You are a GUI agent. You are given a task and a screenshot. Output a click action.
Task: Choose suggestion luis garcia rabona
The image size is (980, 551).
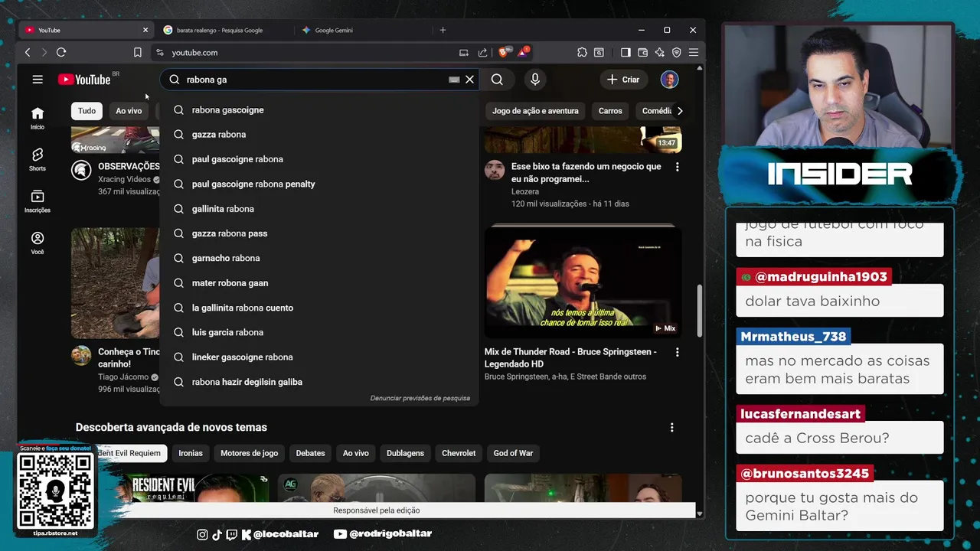(318, 332)
